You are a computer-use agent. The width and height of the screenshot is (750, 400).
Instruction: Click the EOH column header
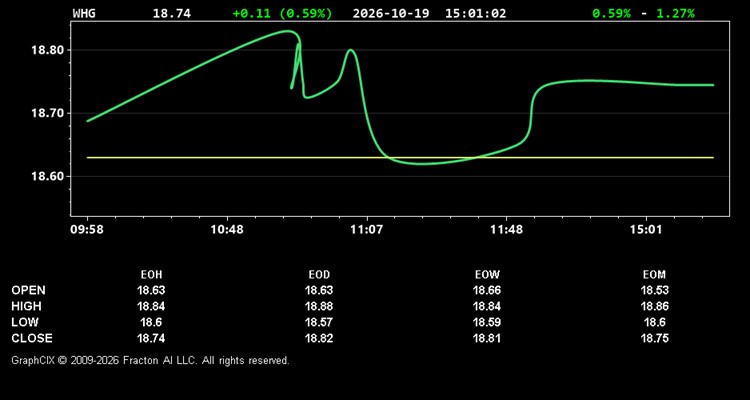(151, 275)
